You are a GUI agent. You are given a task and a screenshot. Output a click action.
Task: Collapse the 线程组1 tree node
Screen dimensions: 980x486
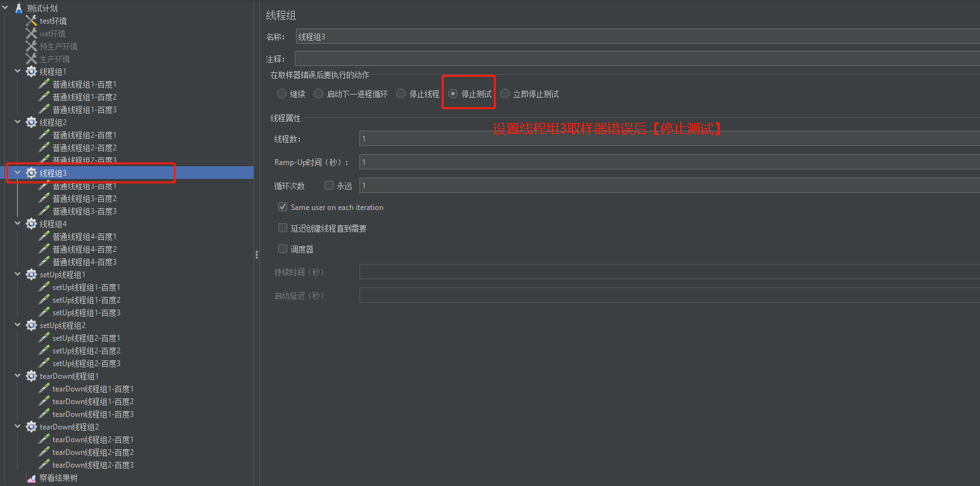pos(18,72)
